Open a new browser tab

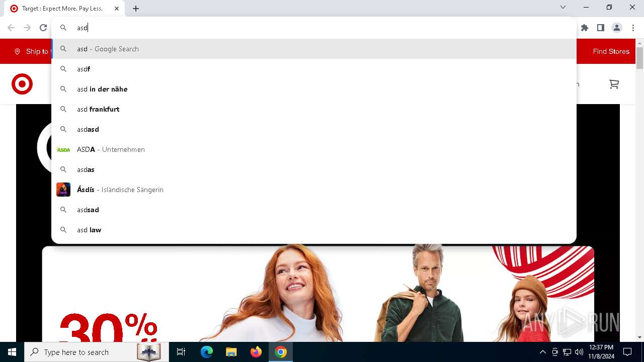pos(136,9)
